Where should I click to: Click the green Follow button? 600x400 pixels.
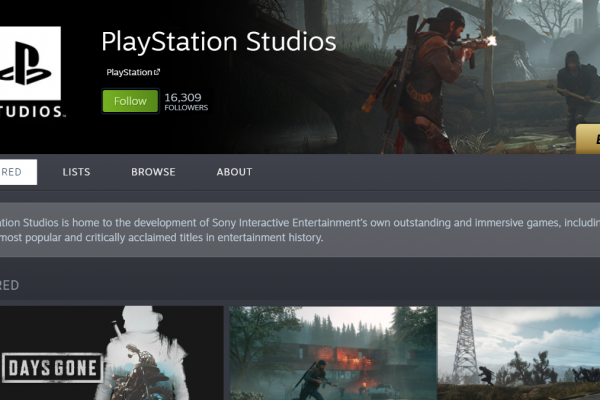(130, 101)
